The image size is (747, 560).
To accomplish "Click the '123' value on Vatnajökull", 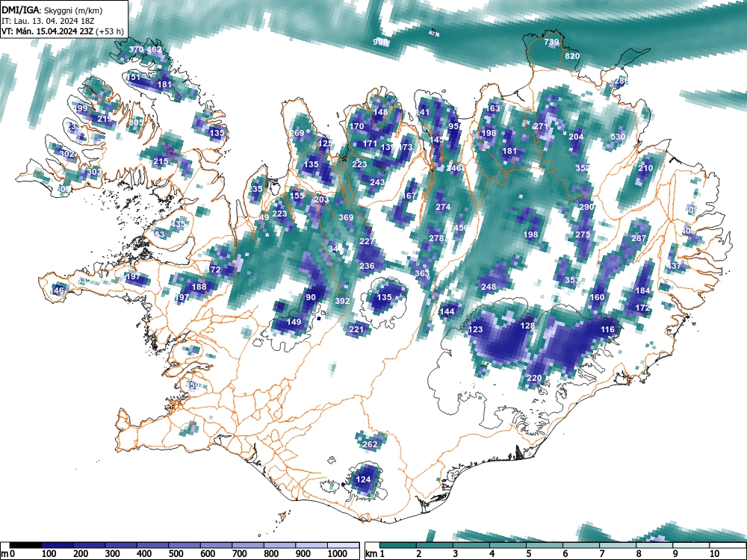I will [475, 329].
